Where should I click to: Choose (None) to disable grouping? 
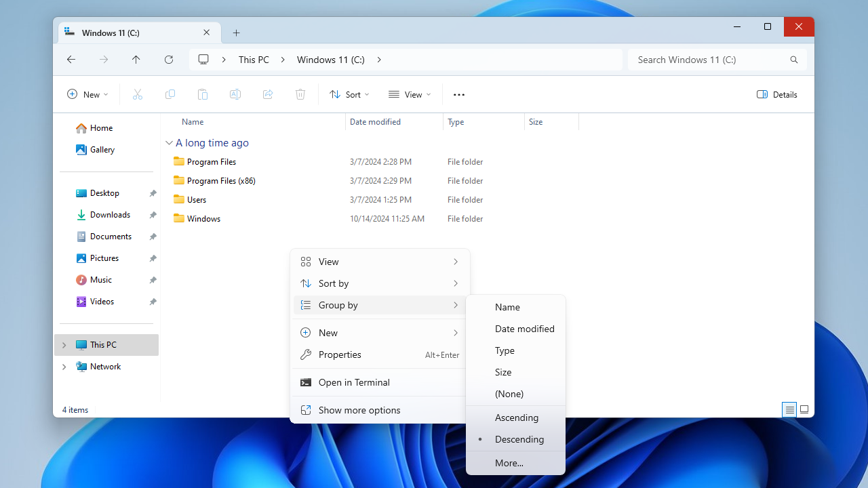point(509,394)
